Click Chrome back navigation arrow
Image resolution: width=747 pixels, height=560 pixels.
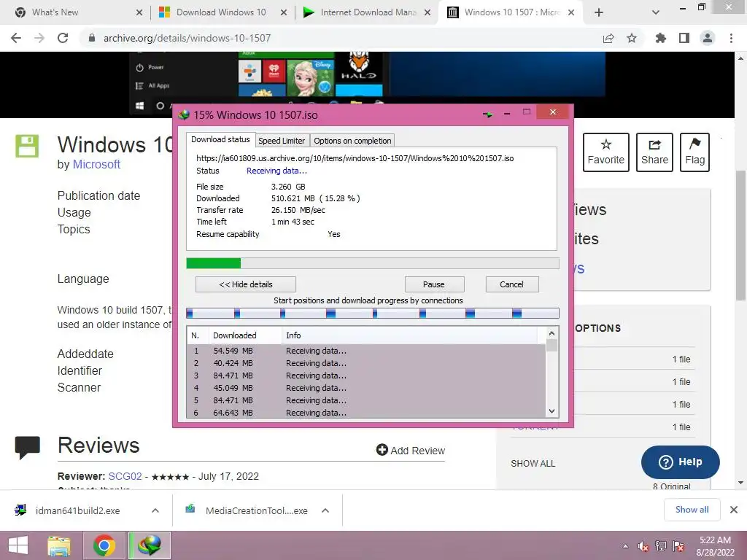[x=16, y=38]
